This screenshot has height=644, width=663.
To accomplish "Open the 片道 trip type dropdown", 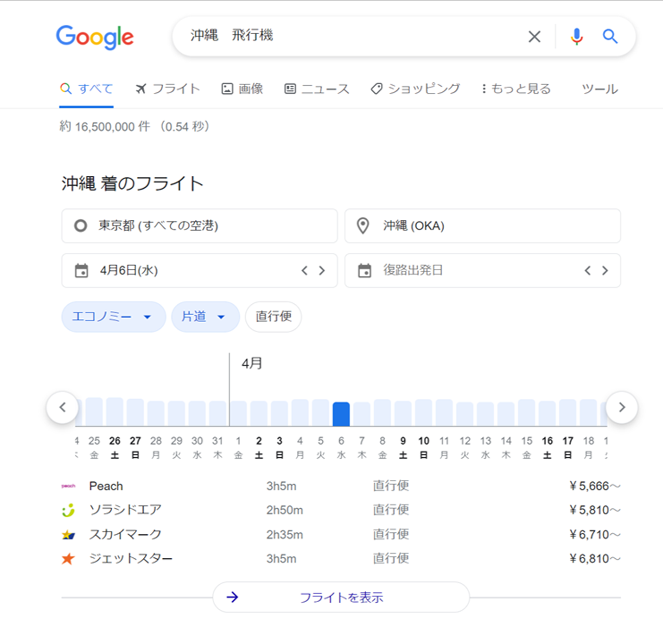I will 205,317.
